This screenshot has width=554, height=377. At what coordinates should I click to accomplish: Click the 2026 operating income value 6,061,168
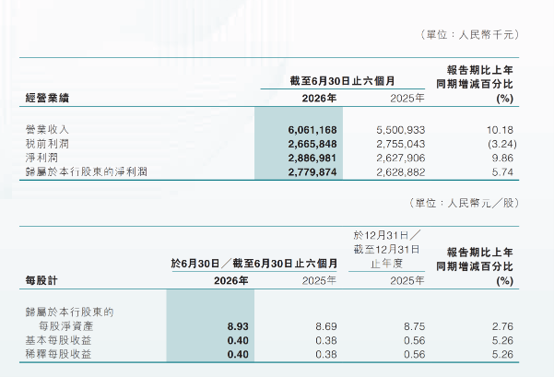pyautogui.click(x=312, y=130)
